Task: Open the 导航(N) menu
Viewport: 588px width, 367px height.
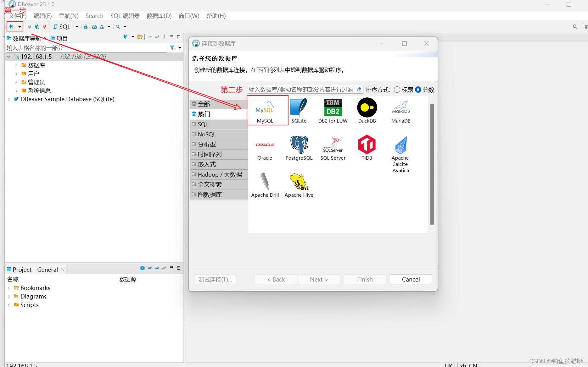Action: pos(69,16)
